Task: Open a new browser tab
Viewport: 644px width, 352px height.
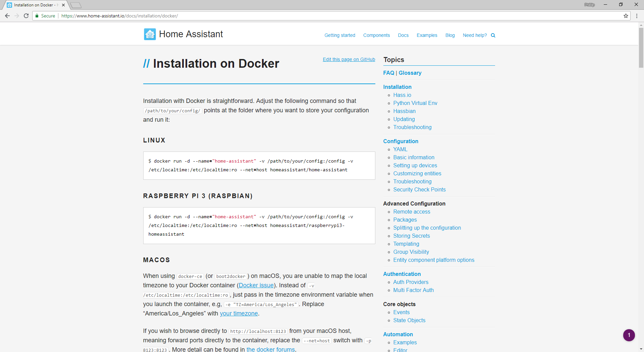Action: (76, 5)
